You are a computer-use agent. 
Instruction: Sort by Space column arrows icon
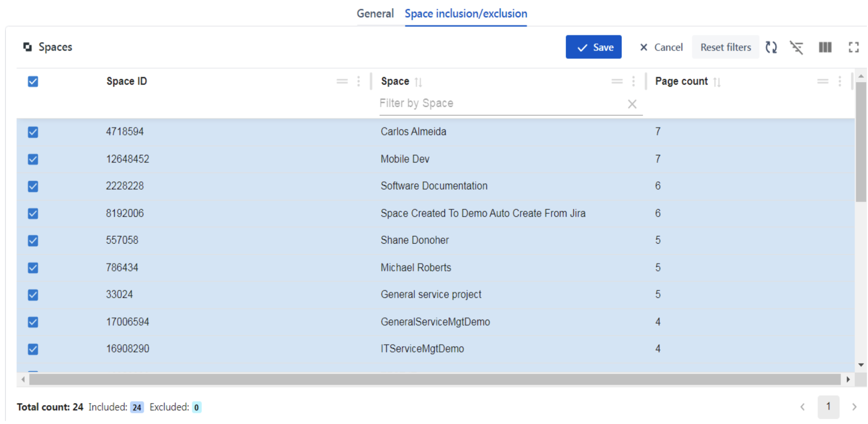point(418,82)
